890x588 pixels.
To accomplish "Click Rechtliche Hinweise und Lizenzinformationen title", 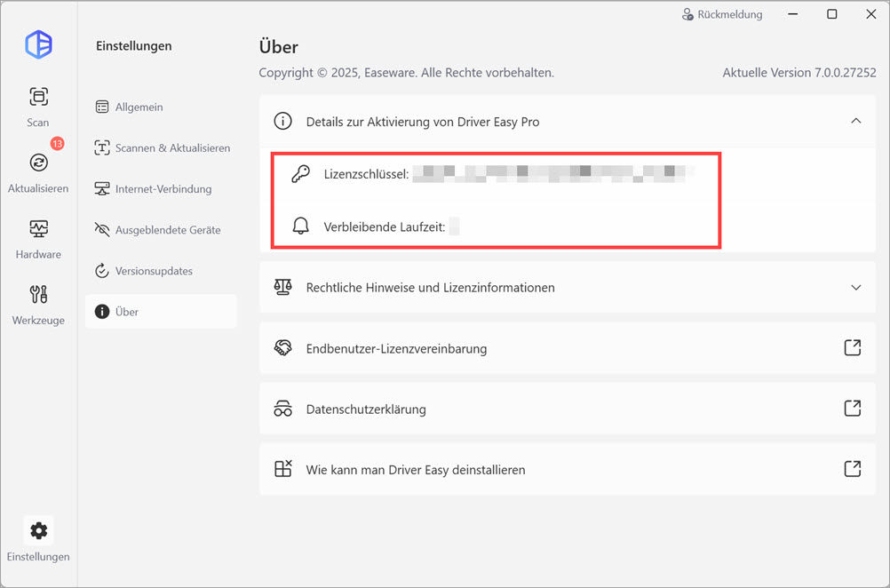I will (x=430, y=288).
